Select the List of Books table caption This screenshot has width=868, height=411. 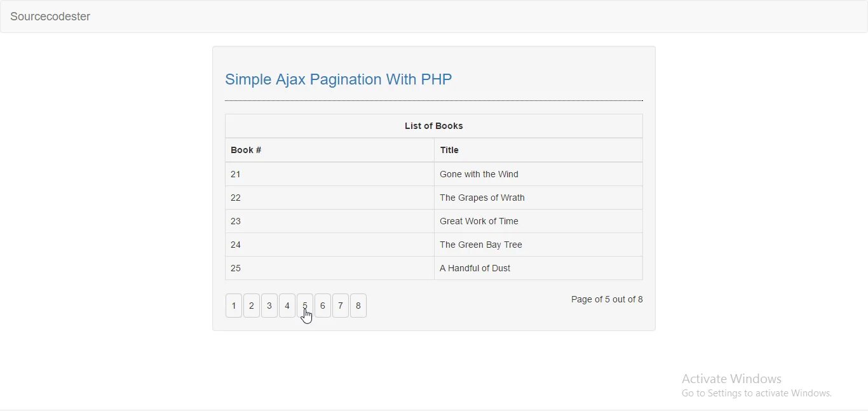pos(433,126)
